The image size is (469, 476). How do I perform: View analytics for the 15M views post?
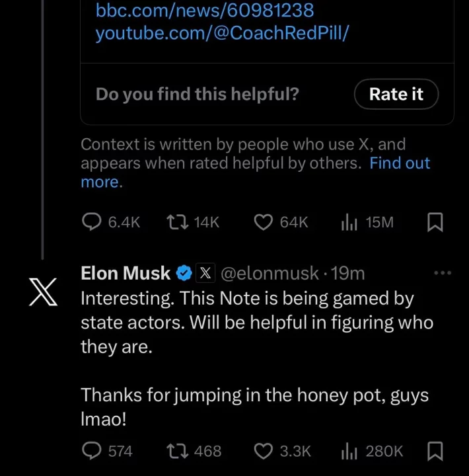(349, 223)
